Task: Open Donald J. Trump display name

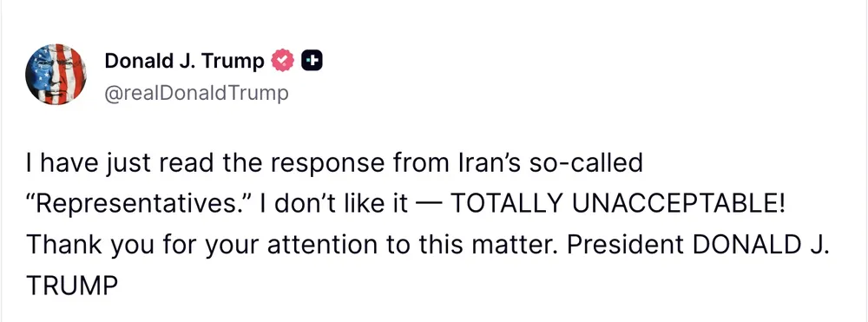Action: pyautogui.click(x=184, y=62)
